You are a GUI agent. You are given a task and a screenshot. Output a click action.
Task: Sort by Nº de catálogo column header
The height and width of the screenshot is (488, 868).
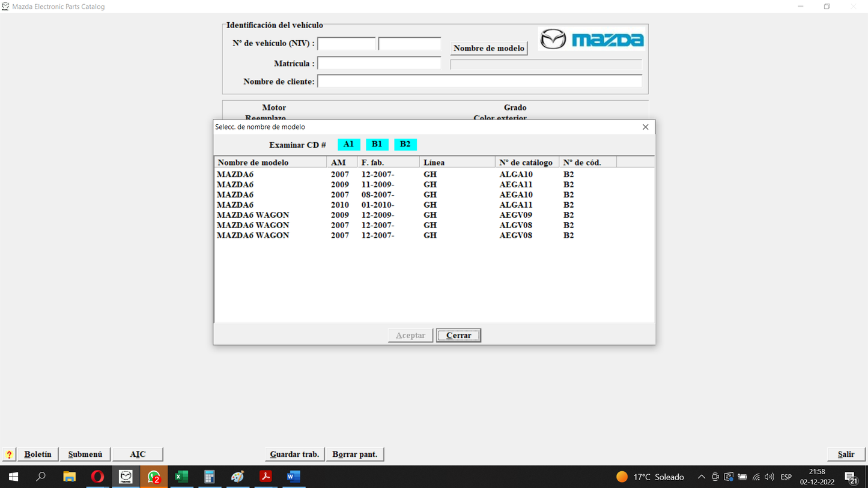click(527, 163)
